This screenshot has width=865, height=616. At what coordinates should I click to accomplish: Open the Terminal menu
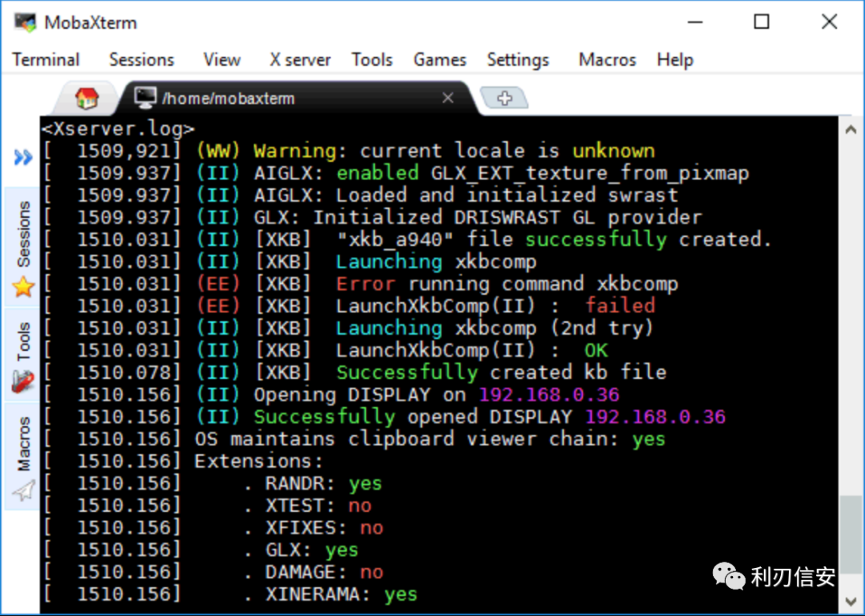(x=46, y=59)
